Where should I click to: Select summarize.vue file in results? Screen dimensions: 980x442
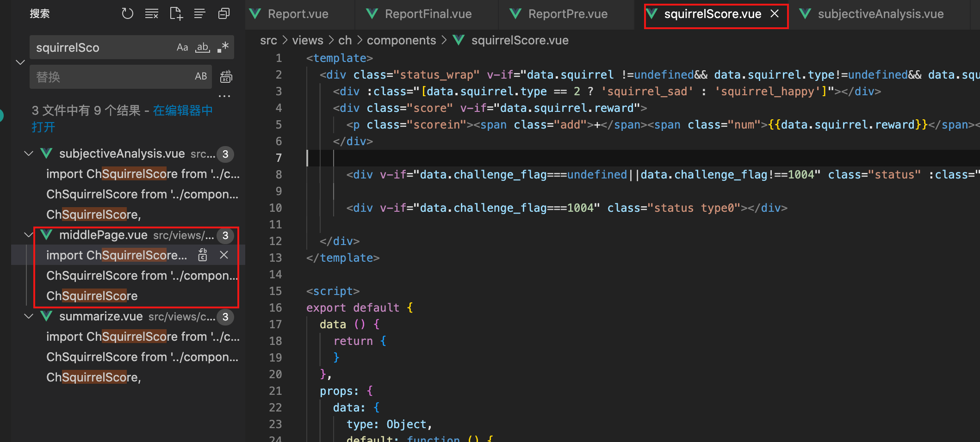pos(101,316)
